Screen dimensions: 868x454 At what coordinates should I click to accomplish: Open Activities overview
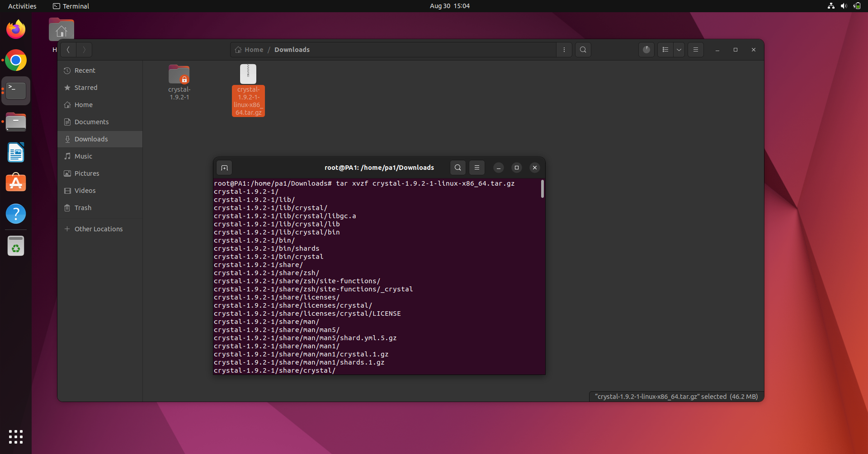click(22, 6)
